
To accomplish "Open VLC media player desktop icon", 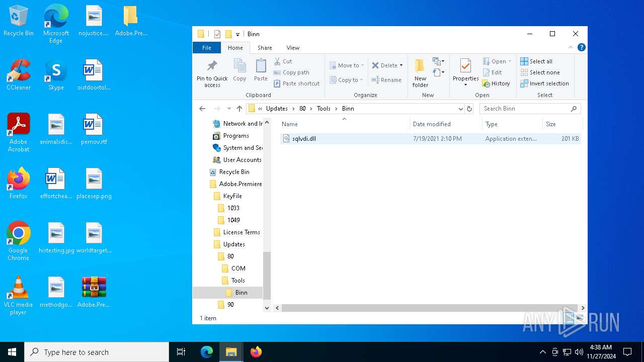I will [19, 296].
